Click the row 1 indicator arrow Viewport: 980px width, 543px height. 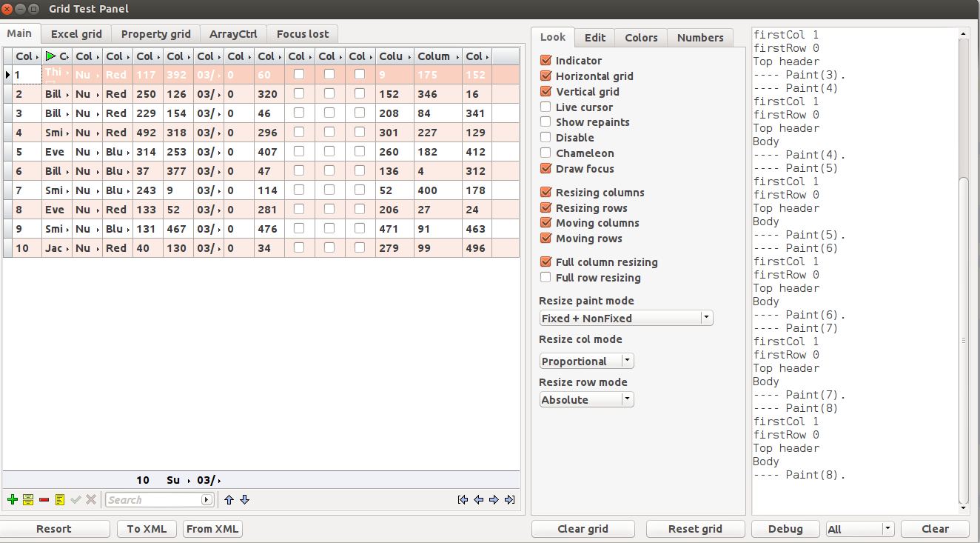[7, 75]
